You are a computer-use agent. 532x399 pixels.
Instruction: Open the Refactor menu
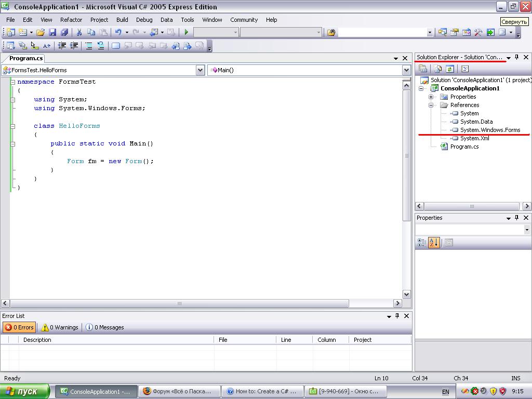click(71, 20)
